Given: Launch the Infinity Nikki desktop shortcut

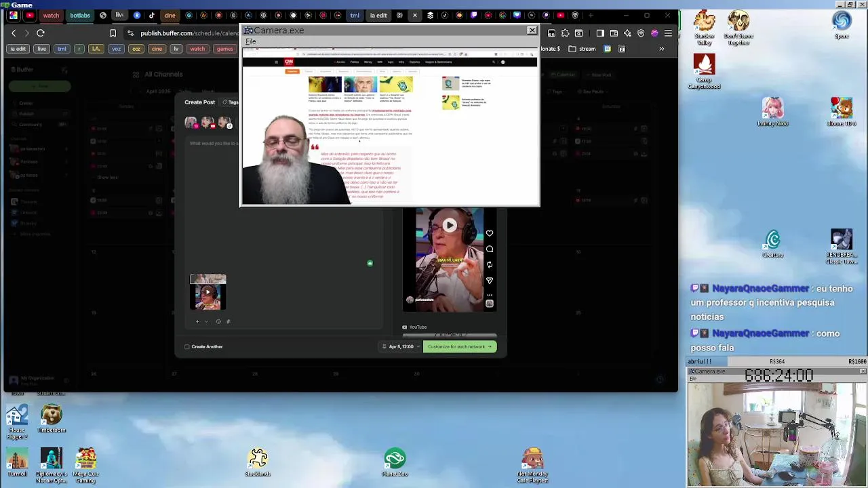Looking at the screenshot, I should click(772, 113).
